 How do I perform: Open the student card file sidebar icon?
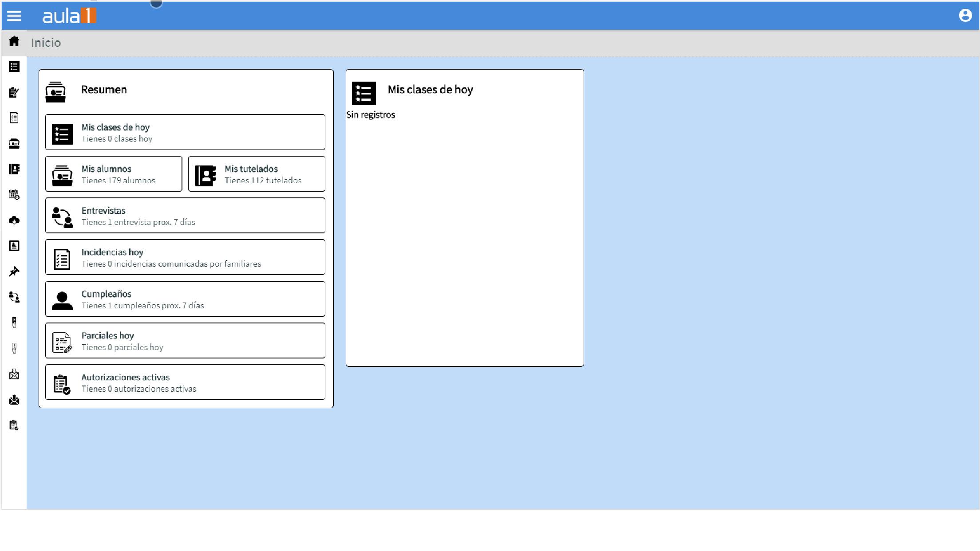coord(14,143)
